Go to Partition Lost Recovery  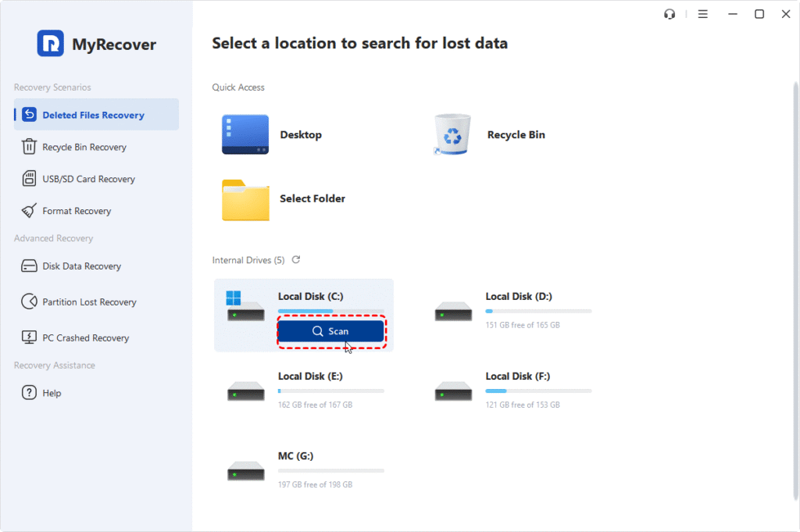point(89,302)
